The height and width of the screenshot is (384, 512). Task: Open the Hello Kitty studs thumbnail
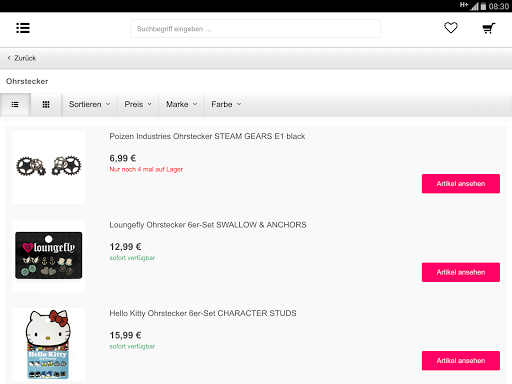pos(49,344)
